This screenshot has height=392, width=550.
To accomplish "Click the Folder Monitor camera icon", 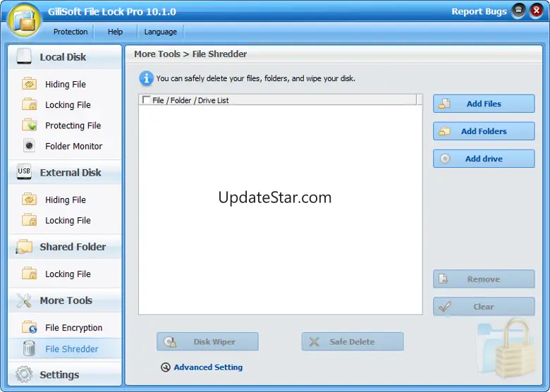I will pyautogui.click(x=29, y=145).
